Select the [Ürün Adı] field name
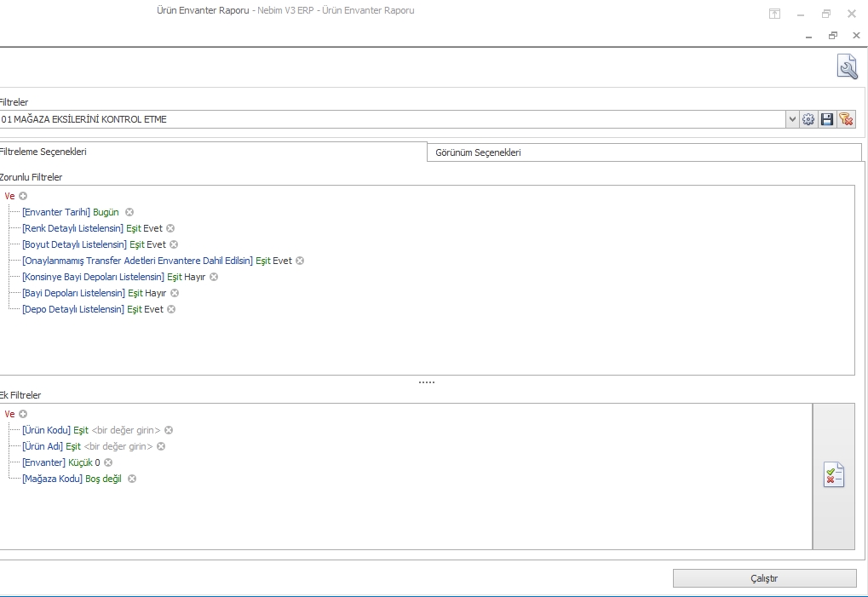Screen dimensions: 868x597 43,446
